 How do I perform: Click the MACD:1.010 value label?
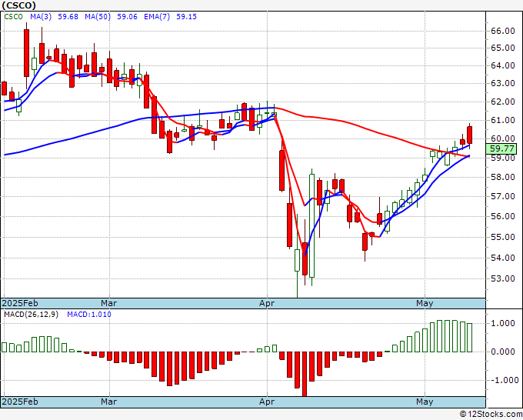pyautogui.click(x=89, y=315)
